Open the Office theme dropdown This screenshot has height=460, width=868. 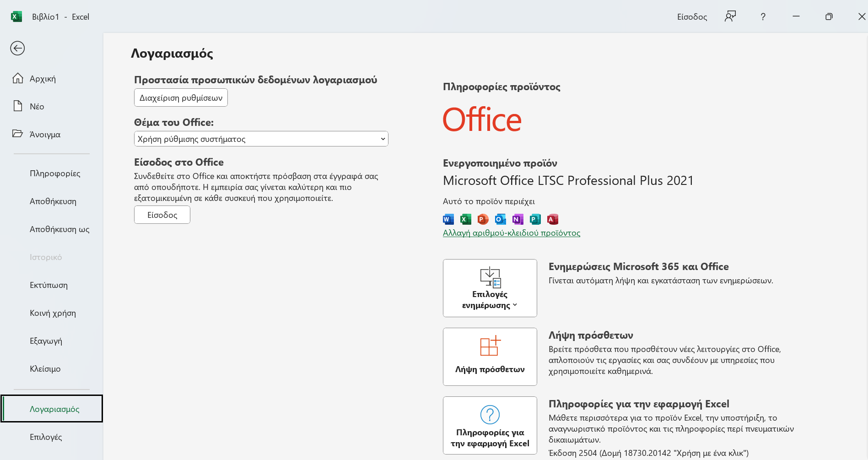tap(261, 139)
